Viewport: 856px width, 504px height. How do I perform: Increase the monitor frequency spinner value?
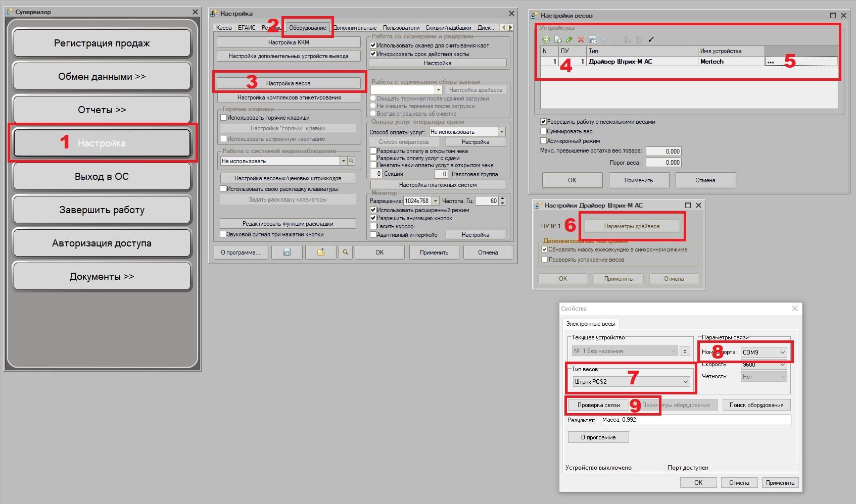click(502, 199)
